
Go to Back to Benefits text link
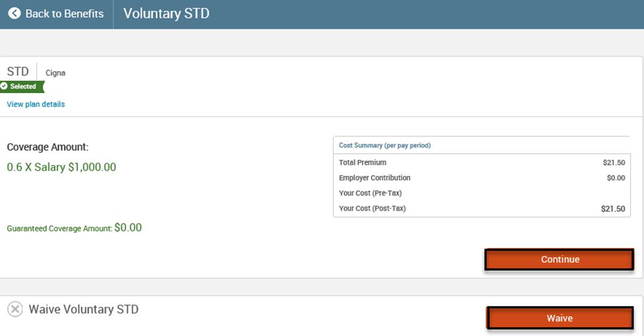(64, 13)
